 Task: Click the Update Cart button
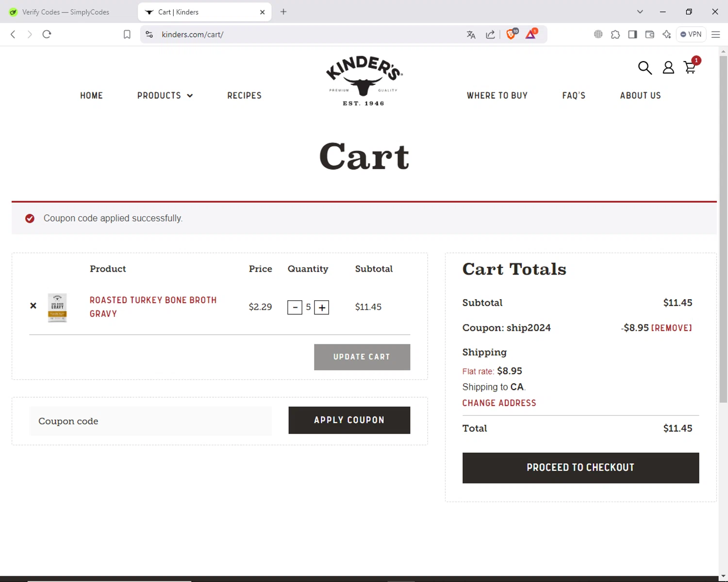(362, 357)
